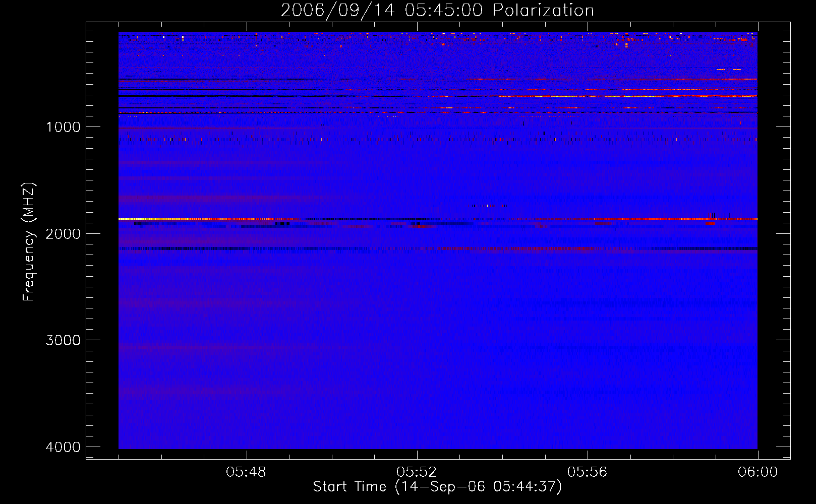The width and height of the screenshot is (816, 504).
Task: Click the '05:56' time tick label
Action: [587, 472]
